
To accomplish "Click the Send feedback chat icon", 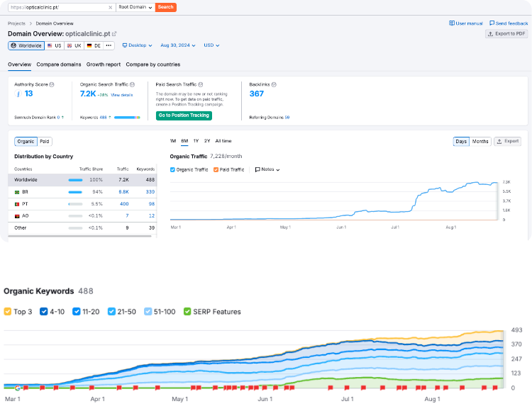I will [492, 23].
